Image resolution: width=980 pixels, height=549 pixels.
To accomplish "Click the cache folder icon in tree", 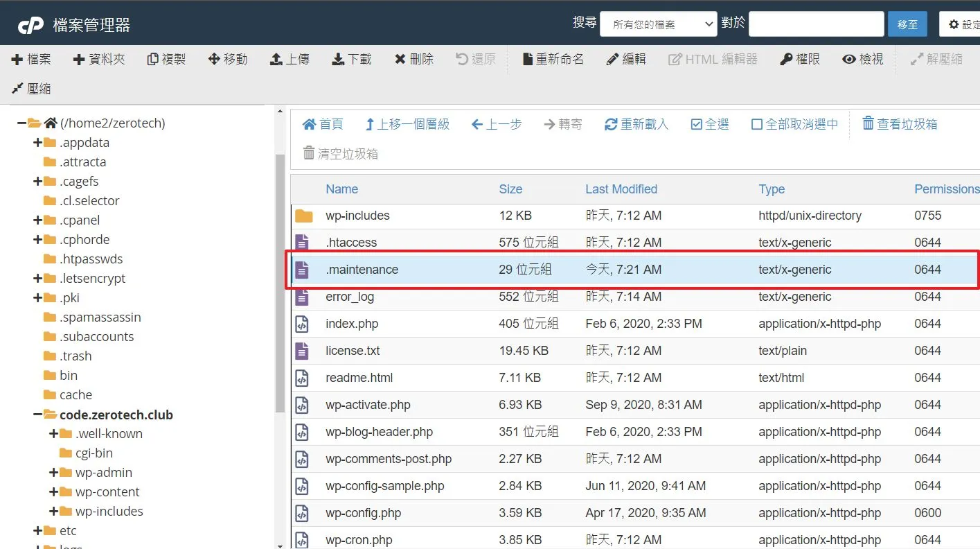I will pos(49,395).
